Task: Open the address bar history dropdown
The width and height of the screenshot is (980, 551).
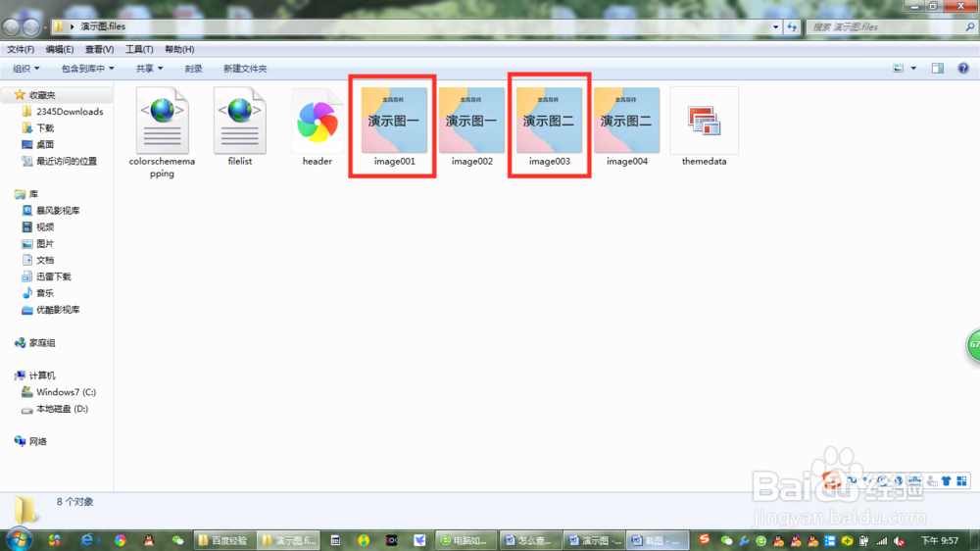Action: (775, 26)
